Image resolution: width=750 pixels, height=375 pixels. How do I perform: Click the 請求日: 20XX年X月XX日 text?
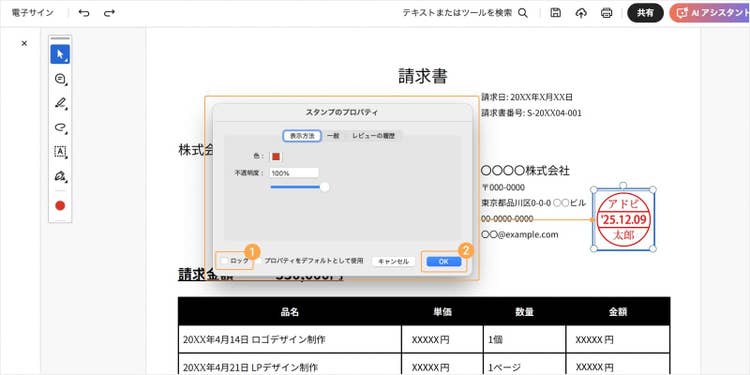click(x=527, y=97)
